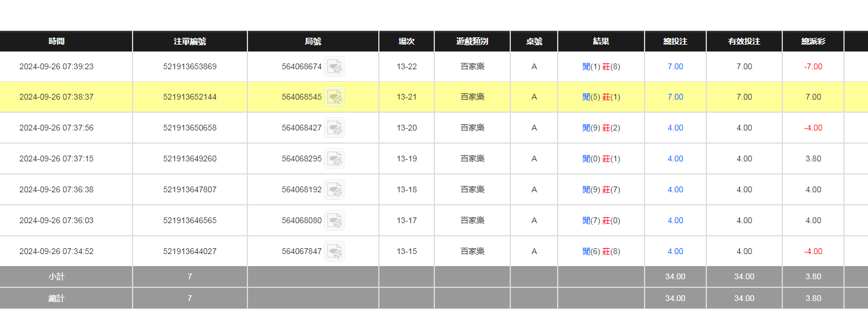Sort by 注單編號 column header

pos(190,41)
